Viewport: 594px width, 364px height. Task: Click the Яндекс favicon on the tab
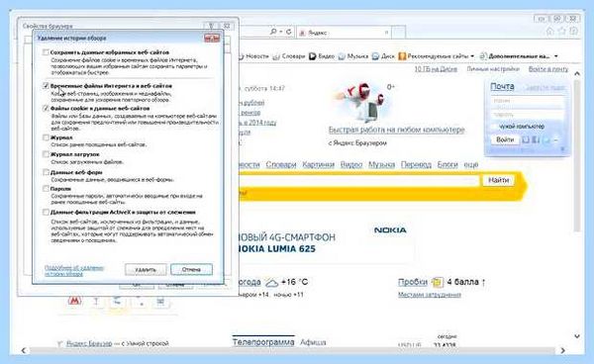[302, 33]
